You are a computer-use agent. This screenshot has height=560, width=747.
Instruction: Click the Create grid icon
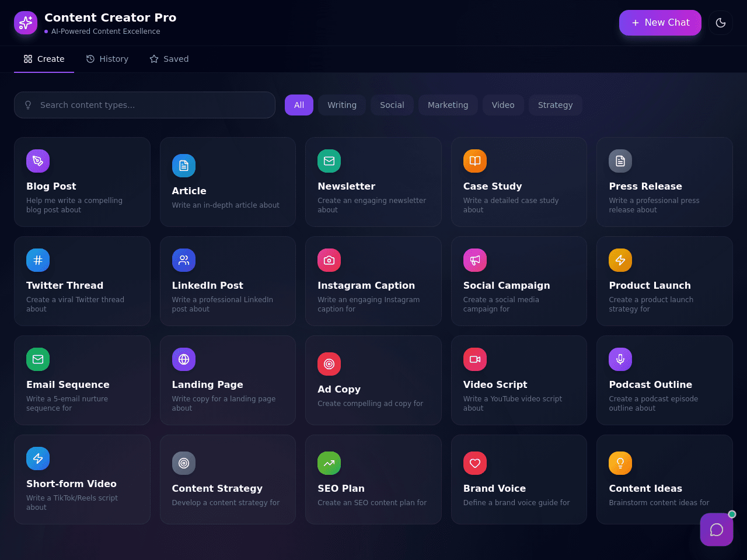click(28, 59)
